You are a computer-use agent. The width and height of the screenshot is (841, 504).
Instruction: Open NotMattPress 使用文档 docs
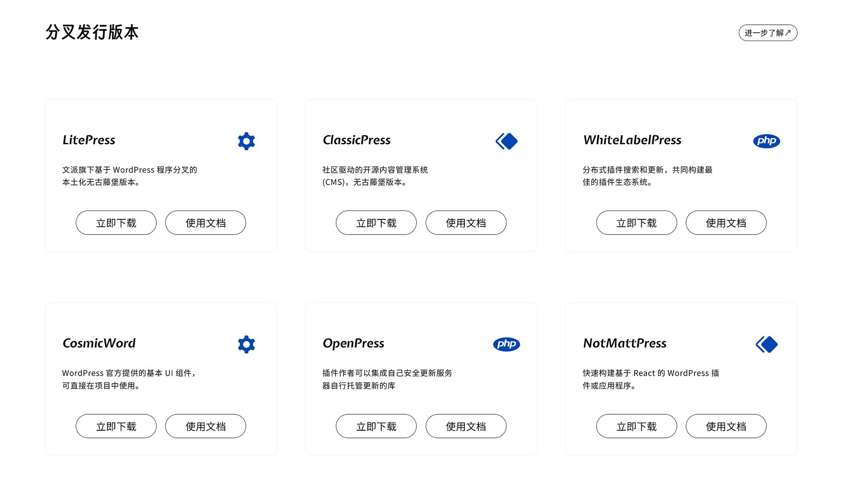point(726,427)
